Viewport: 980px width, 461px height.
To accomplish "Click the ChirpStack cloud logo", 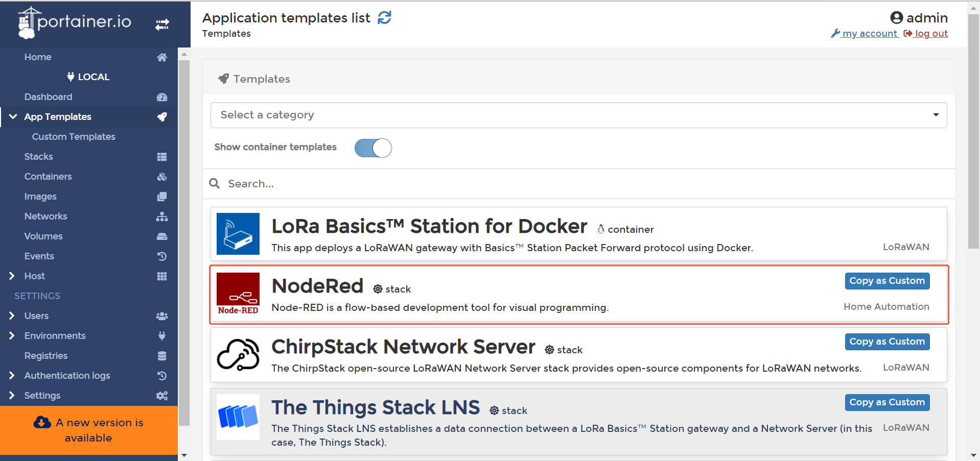I will (238, 354).
